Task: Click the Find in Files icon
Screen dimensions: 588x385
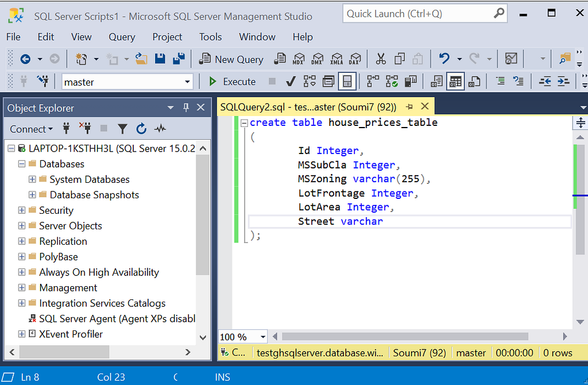Action: [x=564, y=59]
